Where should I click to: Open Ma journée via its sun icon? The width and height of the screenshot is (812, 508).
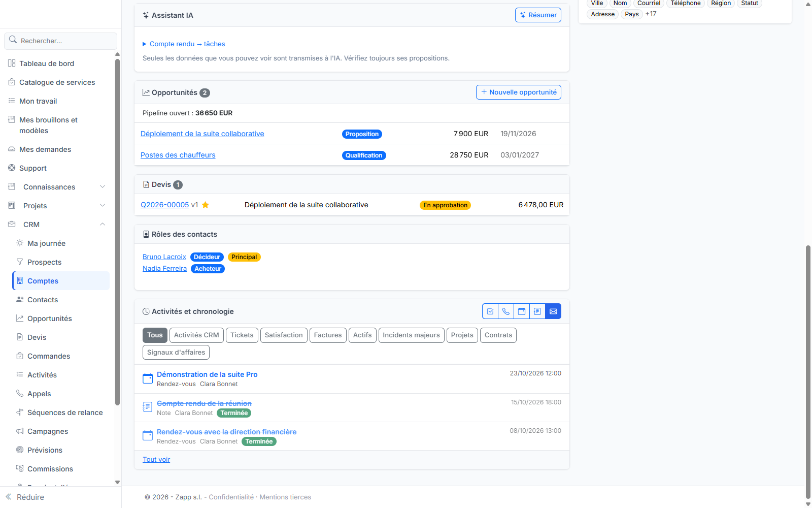tap(20, 243)
